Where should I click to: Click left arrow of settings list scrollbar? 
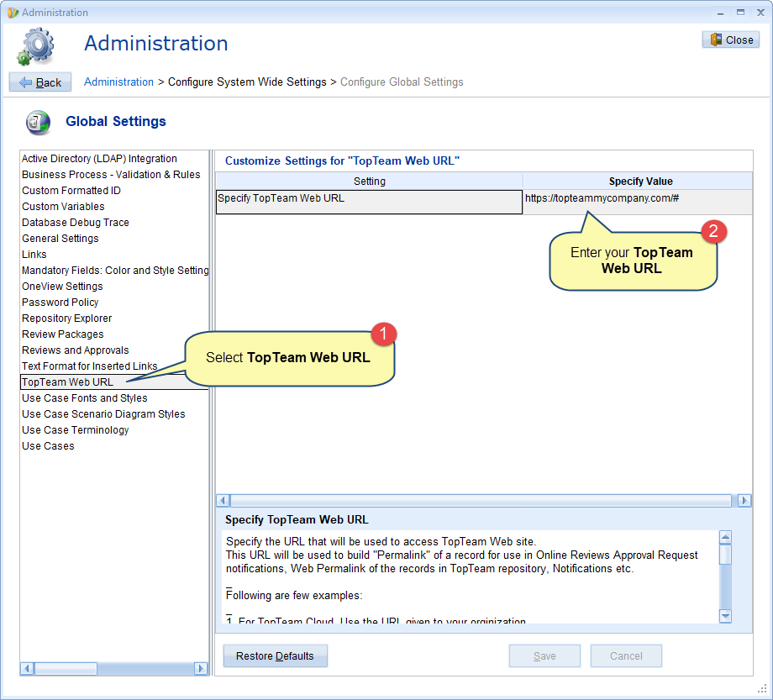point(28,669)
